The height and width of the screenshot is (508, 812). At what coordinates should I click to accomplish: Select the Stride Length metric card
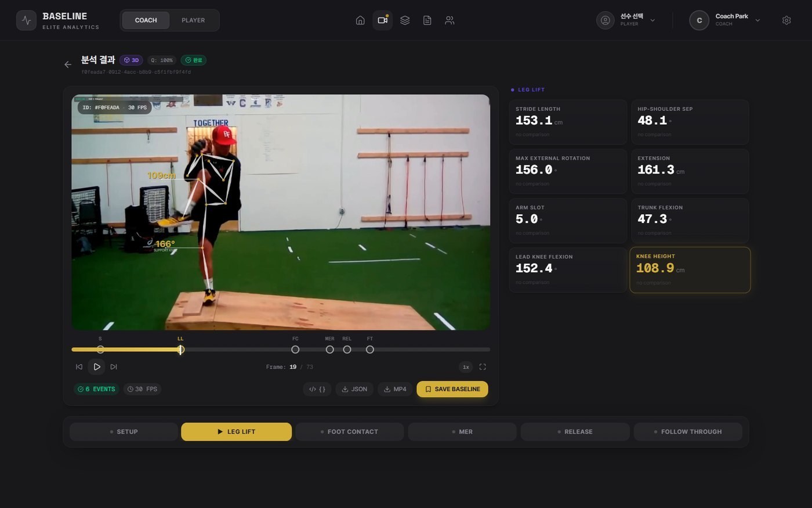point(568,122)
